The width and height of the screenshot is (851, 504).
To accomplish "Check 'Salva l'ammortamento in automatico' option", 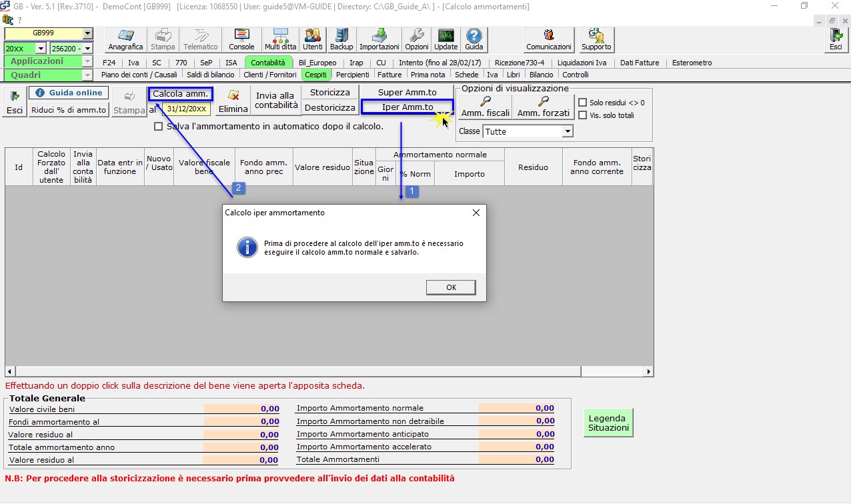I will pyautogui.click(x=158, y=127).
